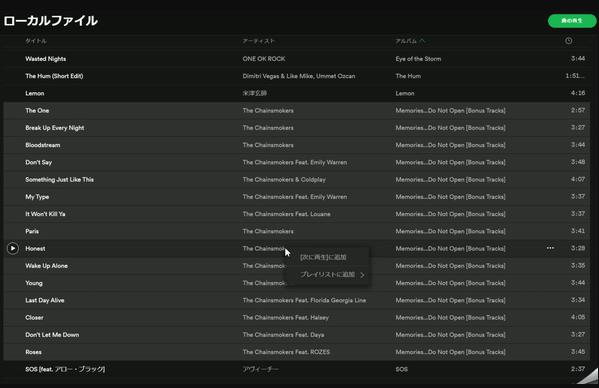Select the Closer track

34,318
